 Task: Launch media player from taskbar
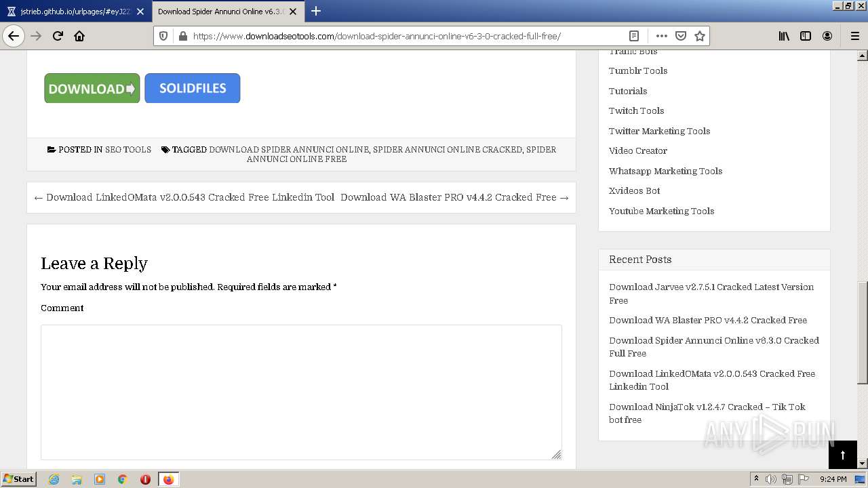click(100, 479)
